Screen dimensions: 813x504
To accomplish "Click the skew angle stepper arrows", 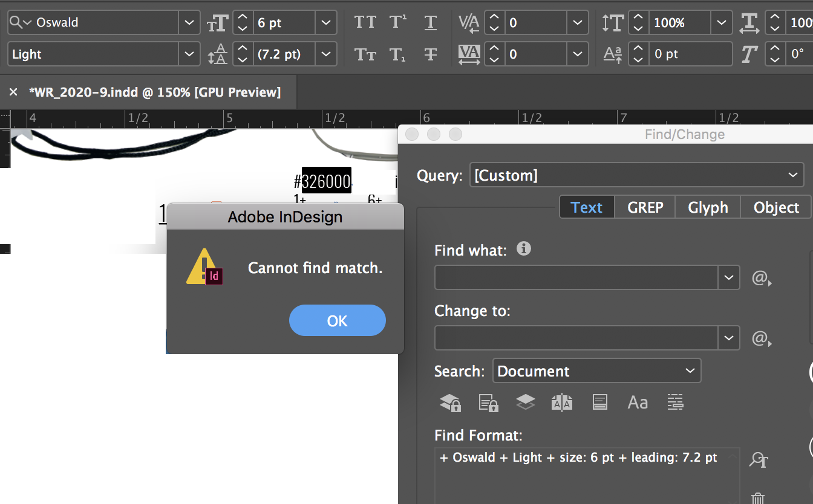I will (x=775, y=54).
